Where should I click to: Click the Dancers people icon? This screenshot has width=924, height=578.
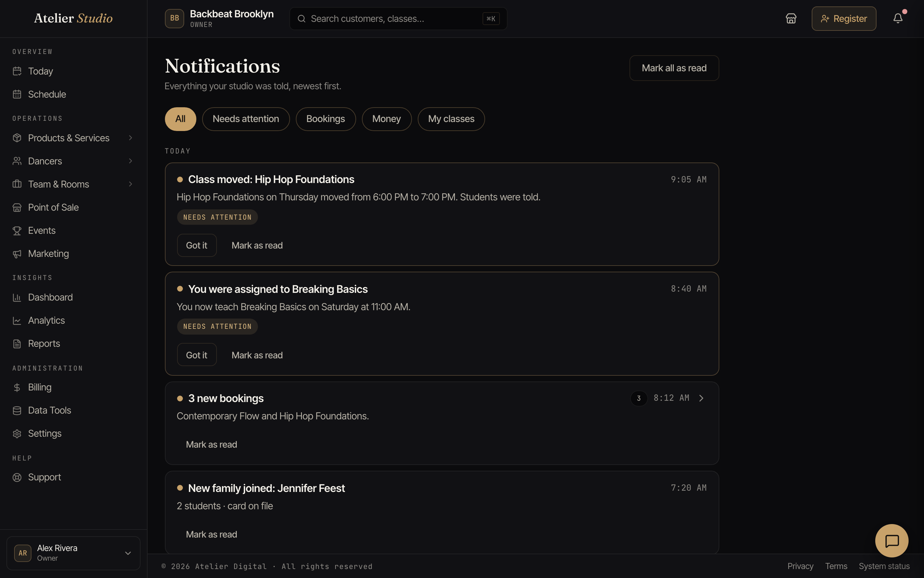[x=17, y=161]
